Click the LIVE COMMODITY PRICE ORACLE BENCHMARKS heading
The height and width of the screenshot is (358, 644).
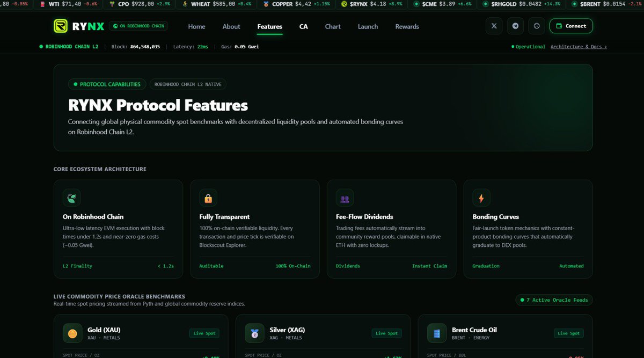point(119,296)
